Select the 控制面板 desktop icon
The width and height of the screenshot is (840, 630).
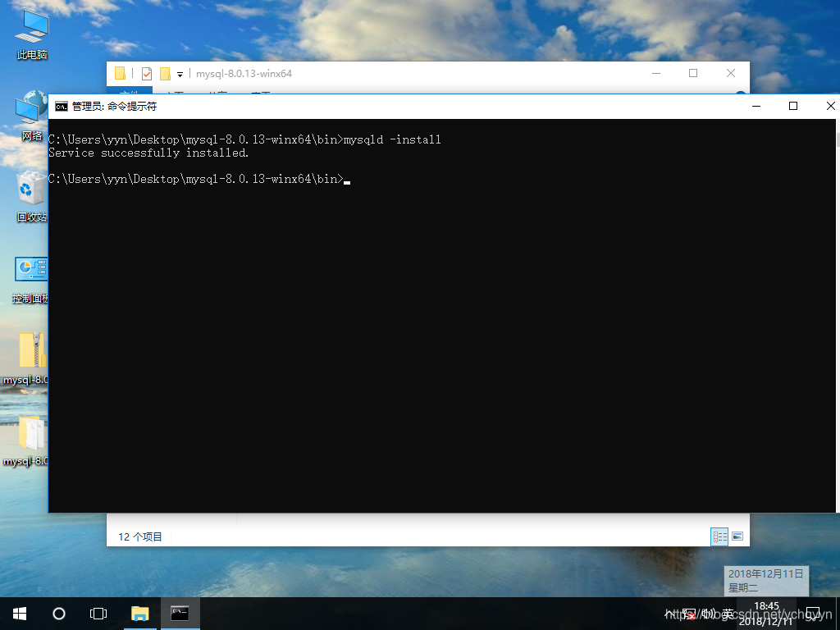tap(30, 279)
